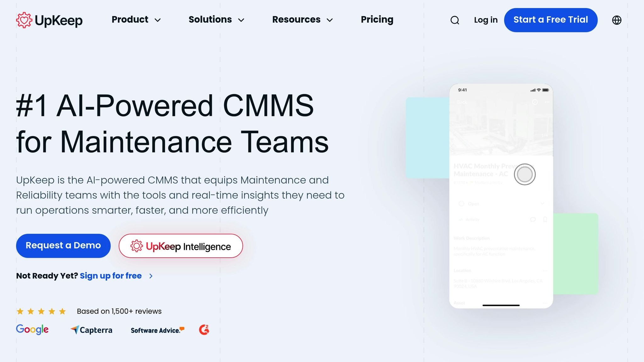Click the G2 review logo
Viewport: 644px width, 362px height.
click(204, 330)
